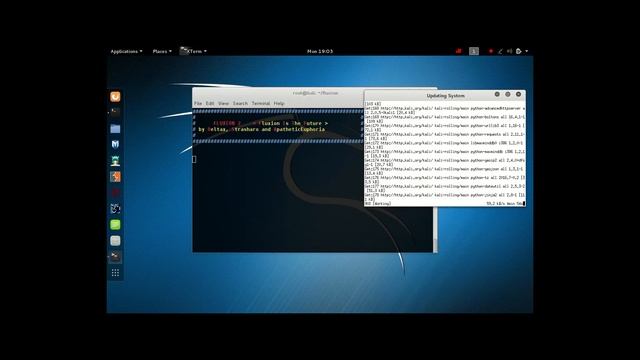Open the Search menu in the terminal
Viewport: 640px width, 360px height.
240,103
